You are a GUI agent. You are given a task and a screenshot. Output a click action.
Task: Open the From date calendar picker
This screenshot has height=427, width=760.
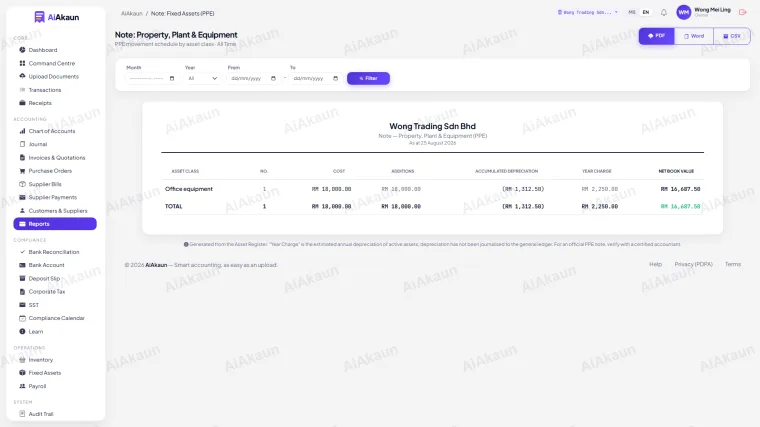coord(273,79)
